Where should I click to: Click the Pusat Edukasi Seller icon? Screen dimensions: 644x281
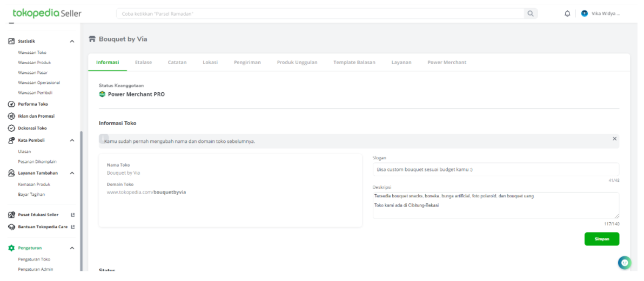click(x=11, y=215)
